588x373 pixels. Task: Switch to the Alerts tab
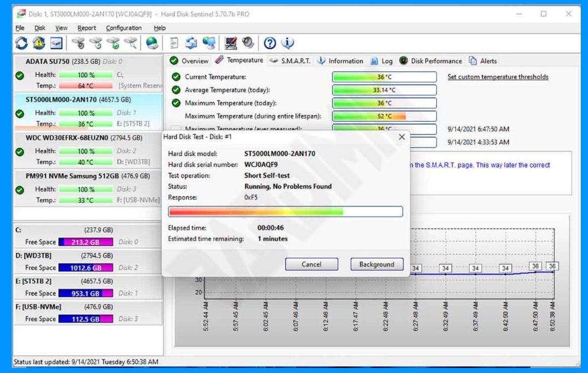[483, 61]
